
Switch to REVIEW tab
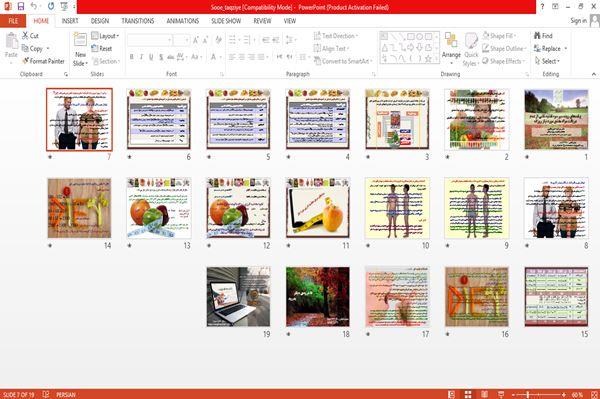[262, 21]
